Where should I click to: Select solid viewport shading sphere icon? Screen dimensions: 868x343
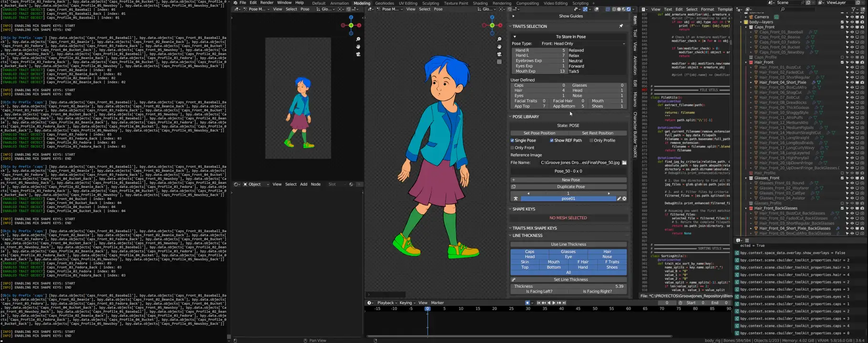(619, 9)
